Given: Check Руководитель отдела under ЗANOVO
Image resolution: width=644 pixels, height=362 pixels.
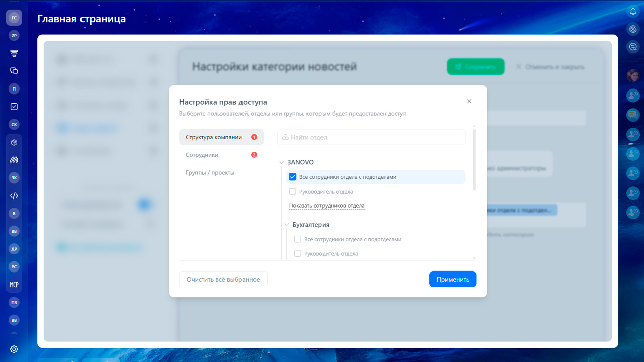Looking at the screenshot, I should click(293, 192).
